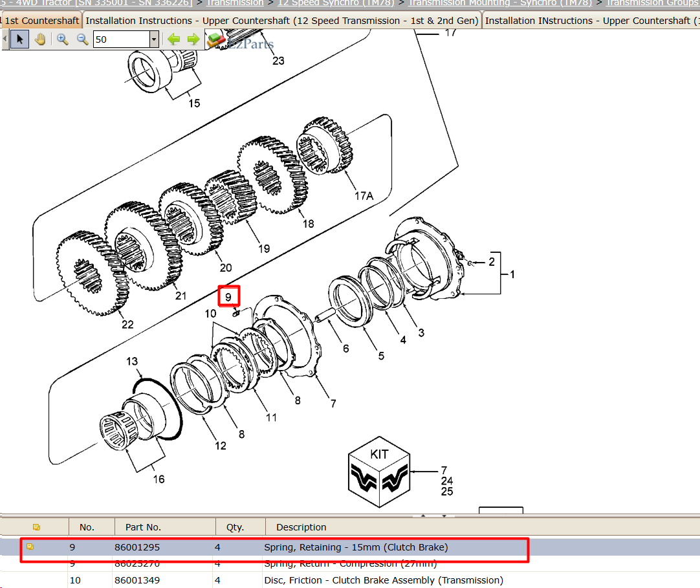Open Installation Instructions 12 Speed 1st & 2nd Gen tab
Viewport: 700px width, 588px height.
click(x=281, y=21)
